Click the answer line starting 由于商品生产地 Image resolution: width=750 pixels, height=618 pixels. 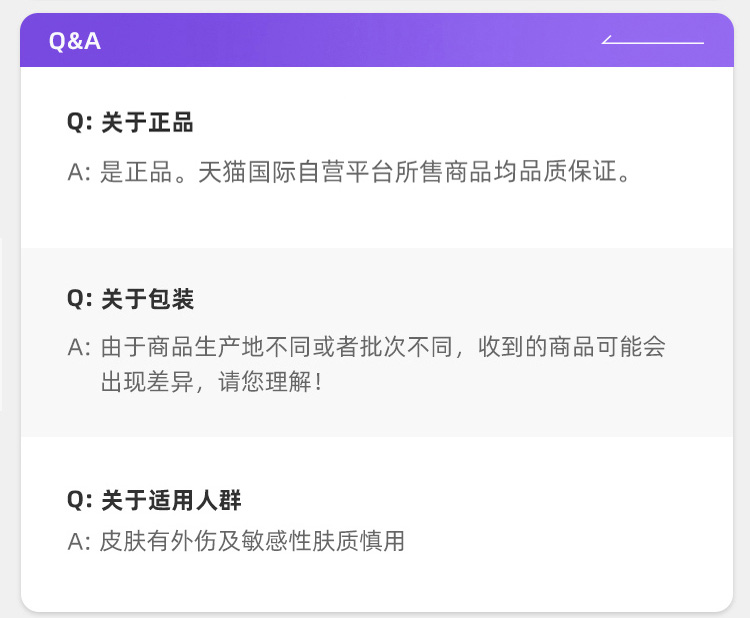[x=383, y=348]
